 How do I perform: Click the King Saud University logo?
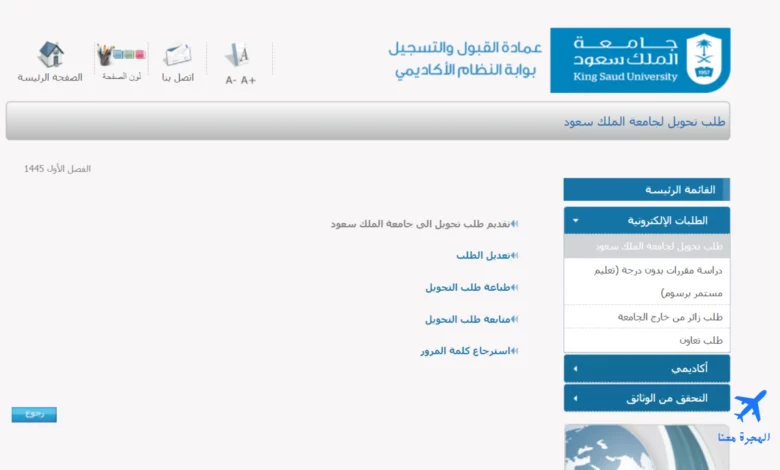[640, 60]
